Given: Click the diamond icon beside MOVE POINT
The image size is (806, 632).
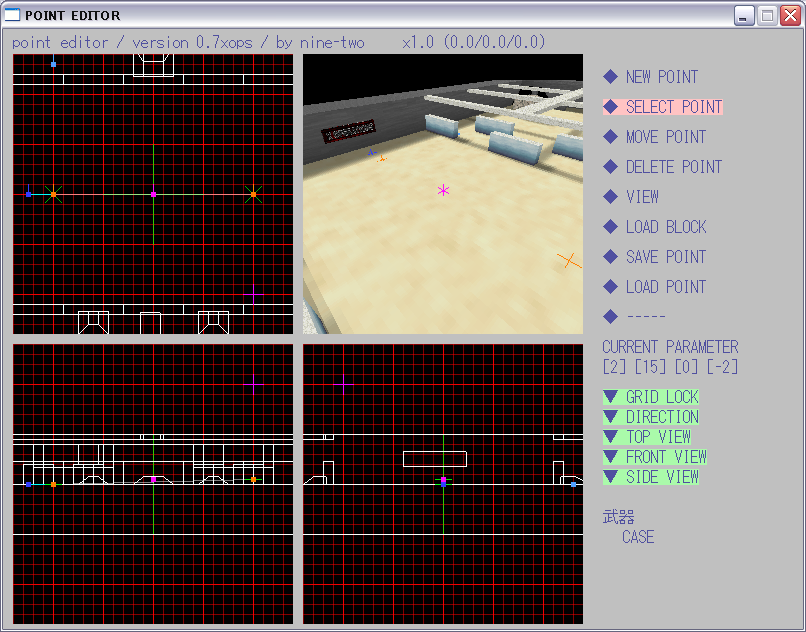Looking at the screenshot, I should pos(610,137).
